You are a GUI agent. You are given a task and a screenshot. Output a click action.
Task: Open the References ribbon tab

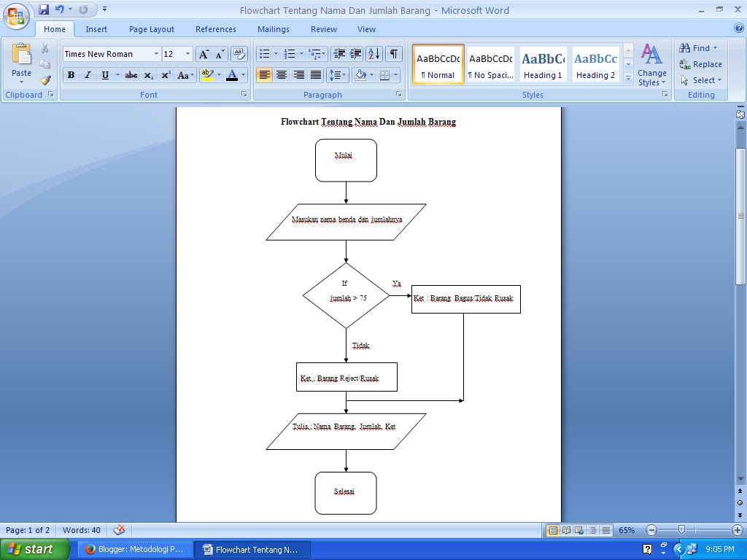pyautogui.click(x=215, y=29)
